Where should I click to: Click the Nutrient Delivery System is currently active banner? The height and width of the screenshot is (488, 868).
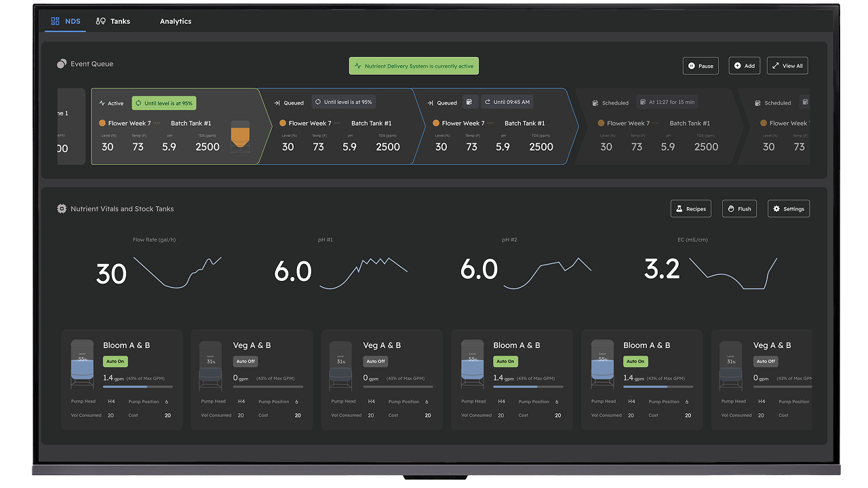point(414,66)
